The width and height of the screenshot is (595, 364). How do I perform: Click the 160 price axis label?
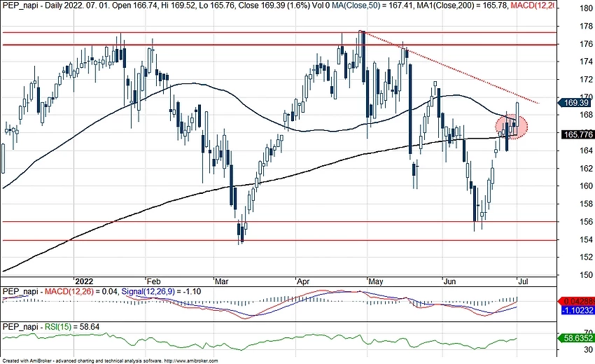point(587,185)
